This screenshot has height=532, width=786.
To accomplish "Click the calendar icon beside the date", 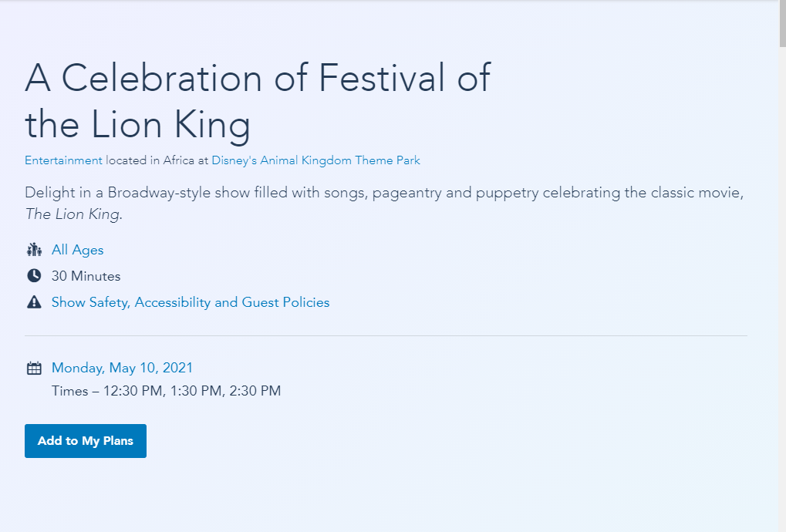I will [34, 368].
